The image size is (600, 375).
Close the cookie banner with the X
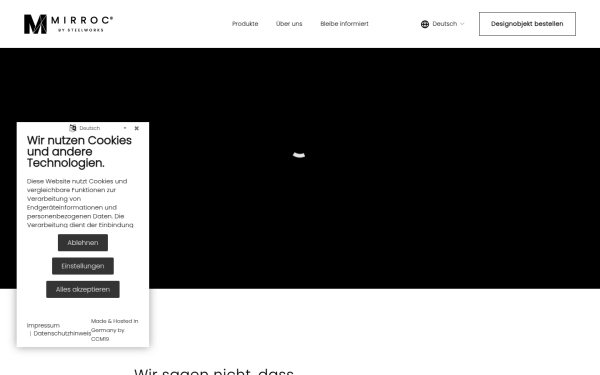(137, 128)
